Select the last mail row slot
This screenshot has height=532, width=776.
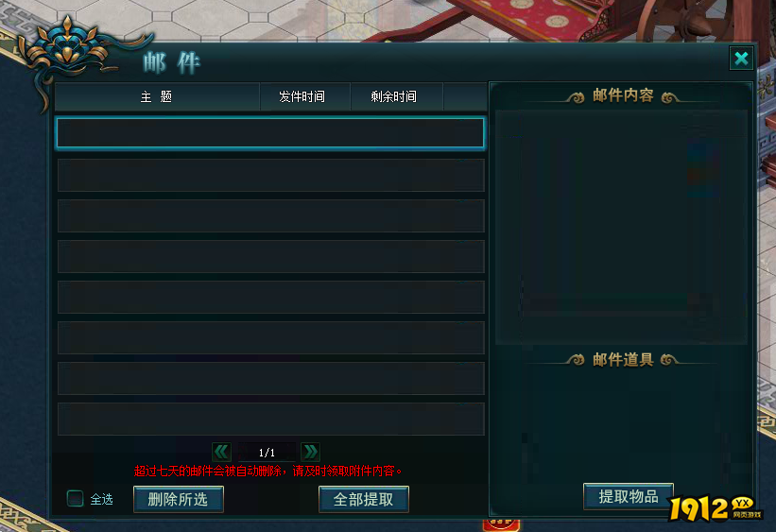[x=270, y=419]
